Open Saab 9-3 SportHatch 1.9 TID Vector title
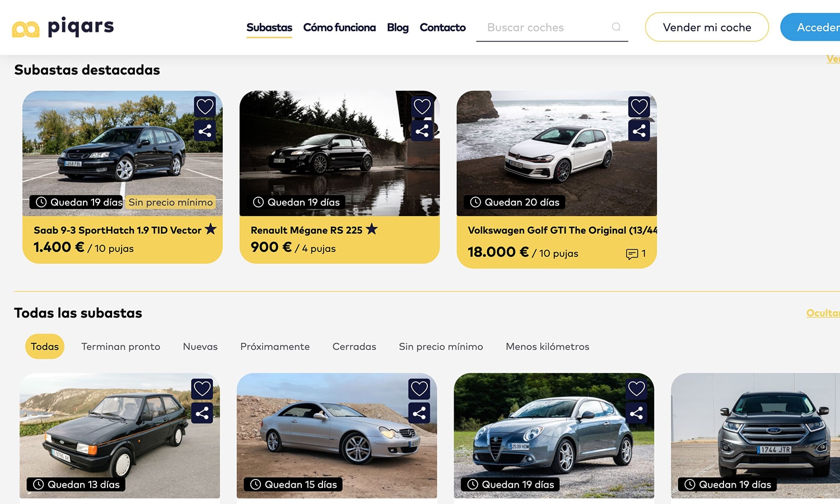 (118, 230)
